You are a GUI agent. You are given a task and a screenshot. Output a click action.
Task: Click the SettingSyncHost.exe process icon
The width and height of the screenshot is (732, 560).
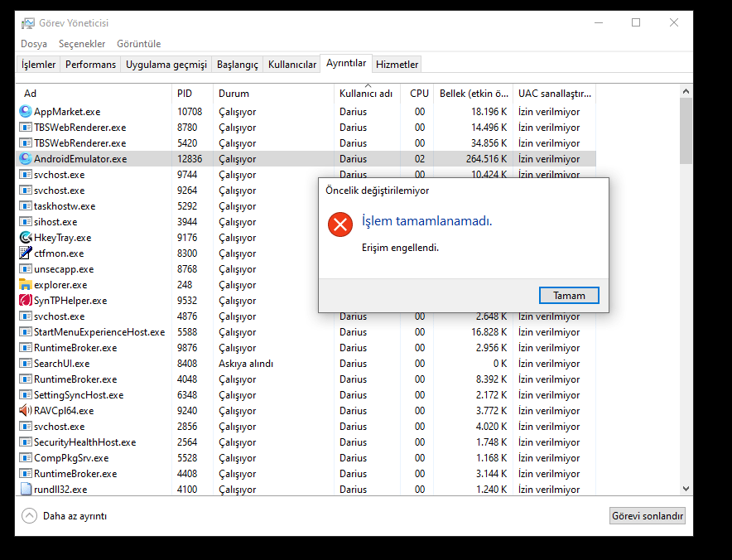coord(25,395)
